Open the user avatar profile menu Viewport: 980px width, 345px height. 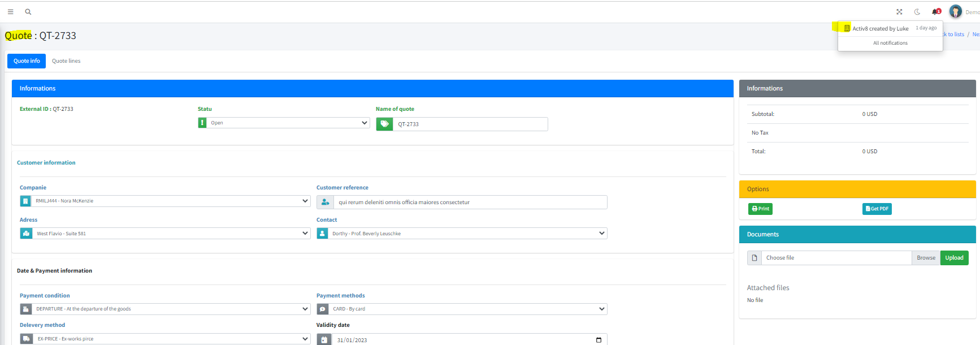pyautogui.click(x=956, y=11)
